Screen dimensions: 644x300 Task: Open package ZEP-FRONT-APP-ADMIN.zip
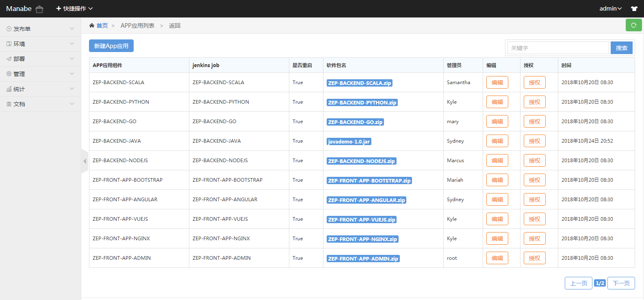tap(363, 259)
